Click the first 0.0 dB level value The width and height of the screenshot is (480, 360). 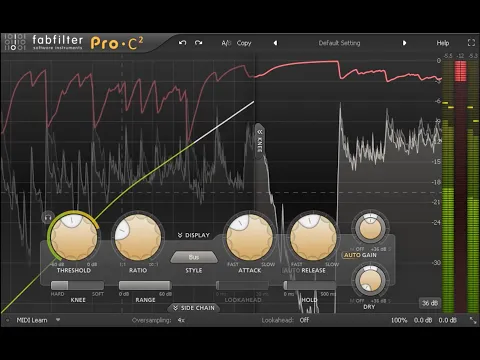click(423, 320)
